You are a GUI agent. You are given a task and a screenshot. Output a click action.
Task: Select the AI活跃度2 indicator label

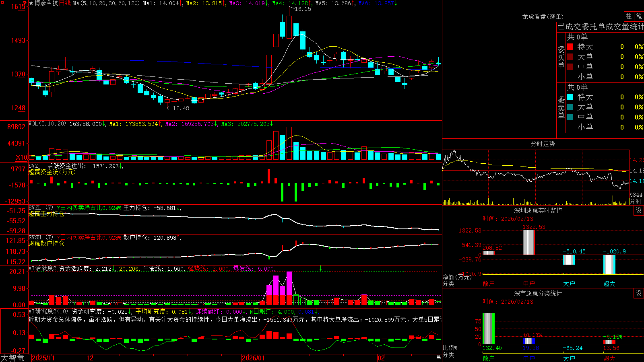pos(43,268)
